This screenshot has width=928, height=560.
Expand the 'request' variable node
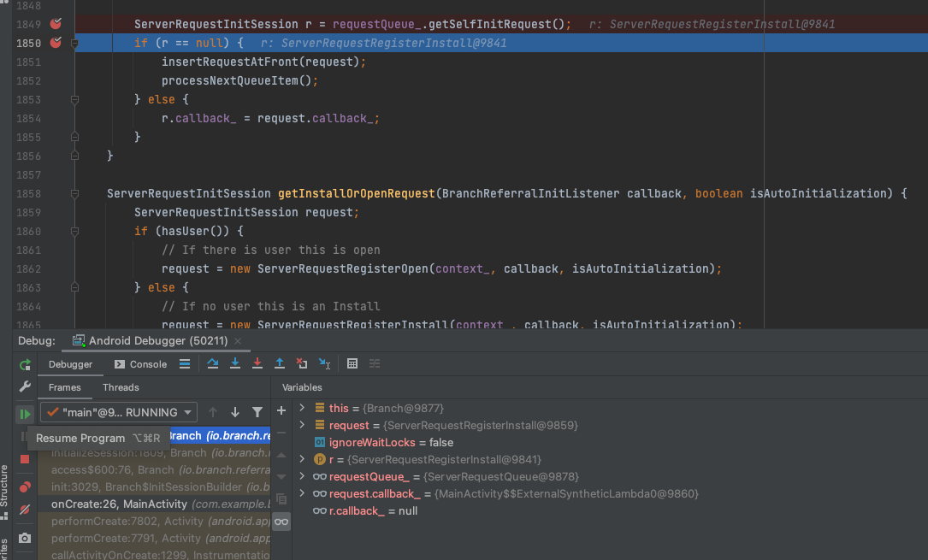(x=303, y=425)
